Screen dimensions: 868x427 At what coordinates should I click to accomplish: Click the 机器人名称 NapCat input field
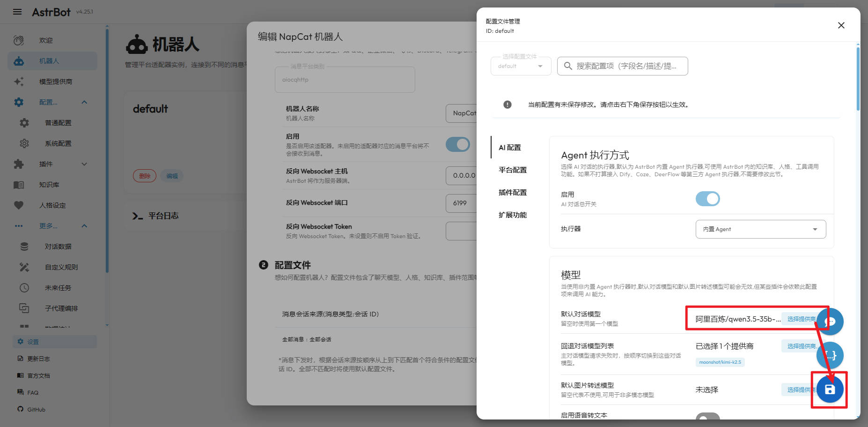[461, 113]
